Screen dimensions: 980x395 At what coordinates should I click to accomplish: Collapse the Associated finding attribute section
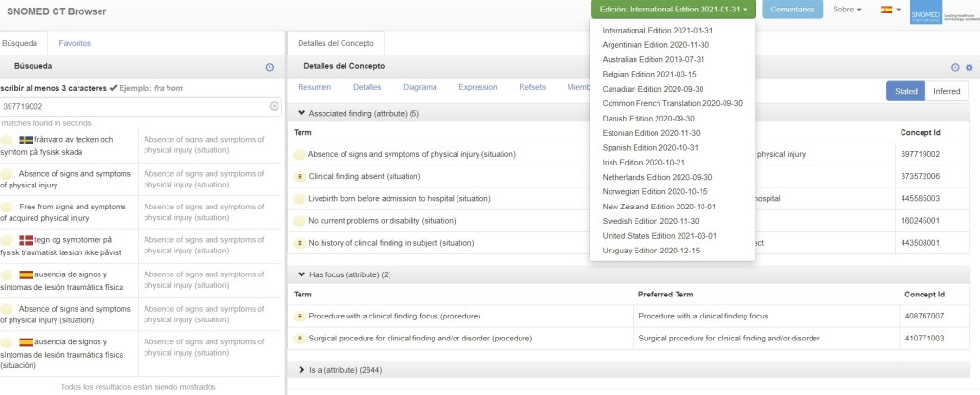click(x=301, y=113)
